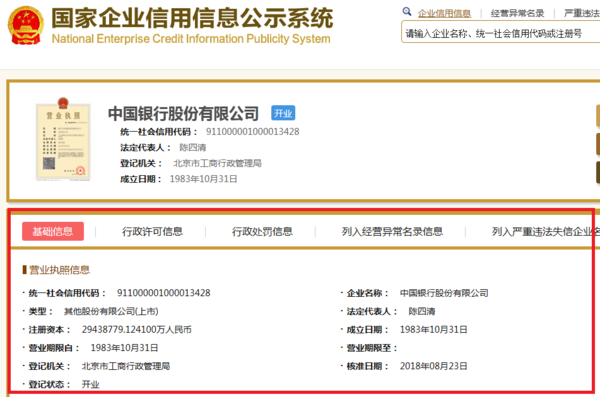Open the 行政处罚信息 tab
600x397 pixels.
(262, 232)
